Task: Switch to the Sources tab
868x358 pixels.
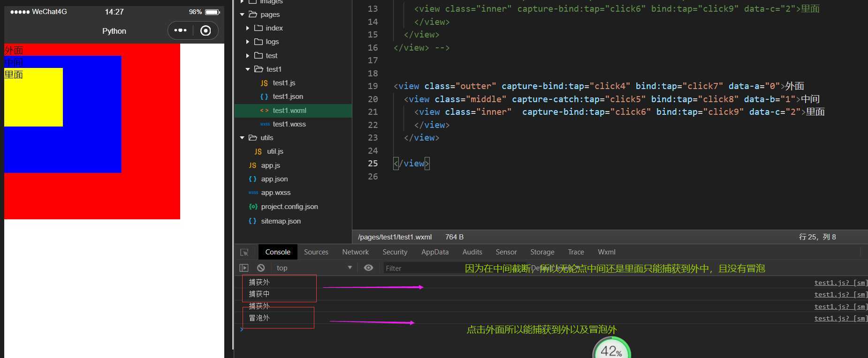Action: click(316, 252)
